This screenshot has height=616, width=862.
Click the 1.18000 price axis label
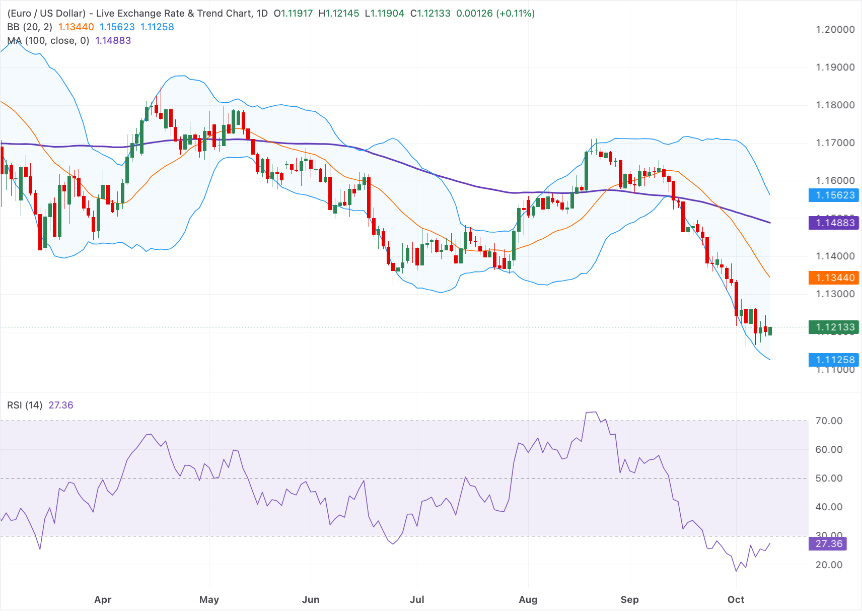835,105
